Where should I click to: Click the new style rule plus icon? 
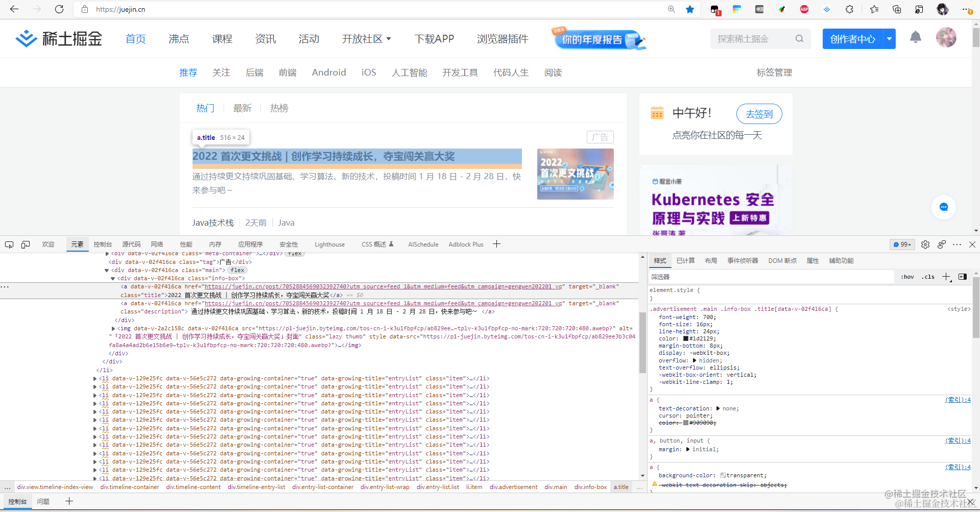click(x=946, y=277)
